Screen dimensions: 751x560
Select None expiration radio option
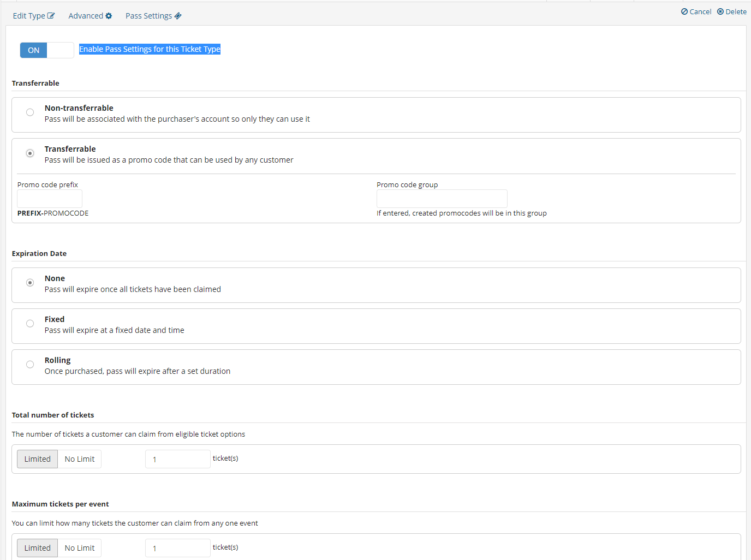[x=30, y=283]
